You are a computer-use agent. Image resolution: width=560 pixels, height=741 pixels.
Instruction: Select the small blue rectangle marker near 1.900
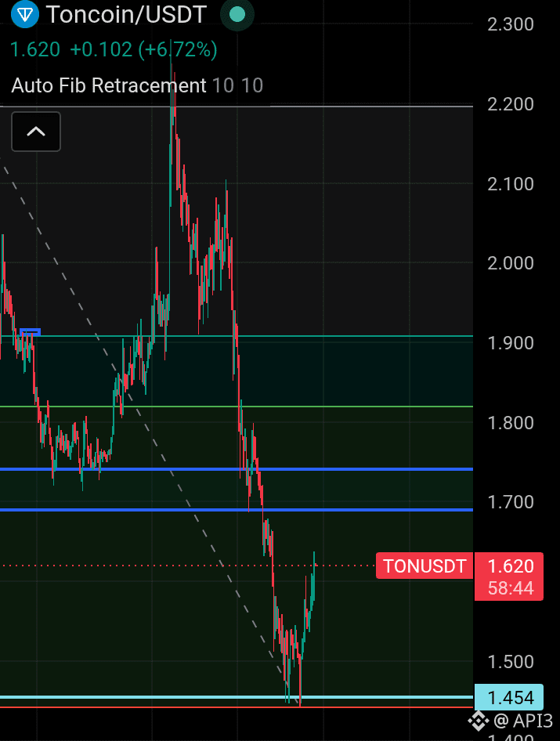pos(31,332)
